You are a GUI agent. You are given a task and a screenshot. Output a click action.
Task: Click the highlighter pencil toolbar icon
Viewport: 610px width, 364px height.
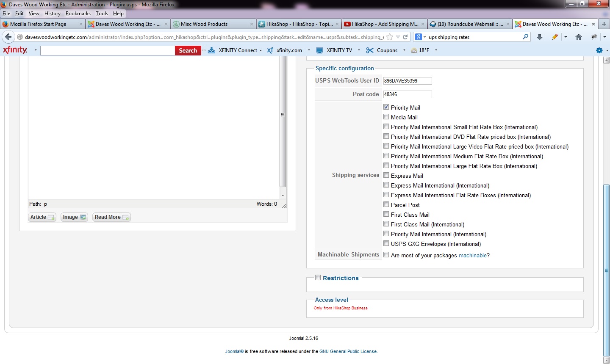555,37
